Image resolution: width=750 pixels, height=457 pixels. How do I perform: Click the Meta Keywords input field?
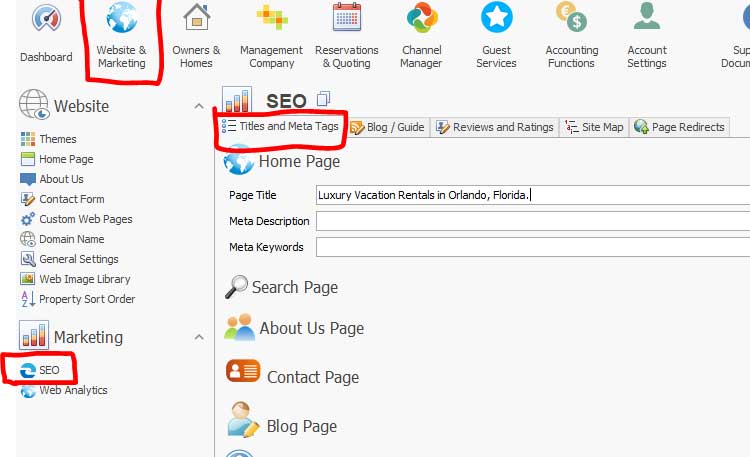pyautogui.click(x=532, y=247)
